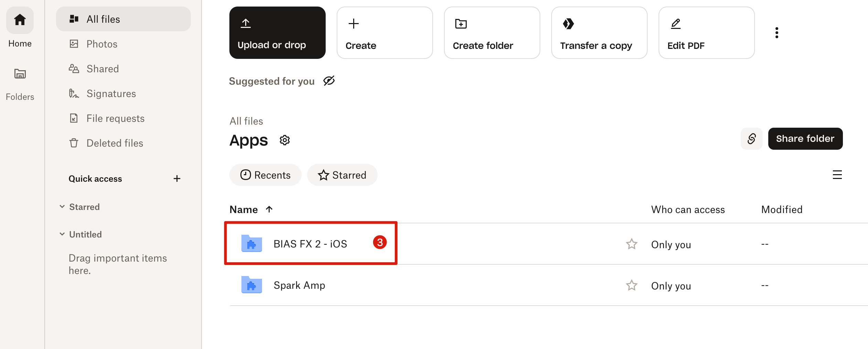Click Only you for BIAS FX 2 - iOS

pyautogui.click(x=671, y=244)
